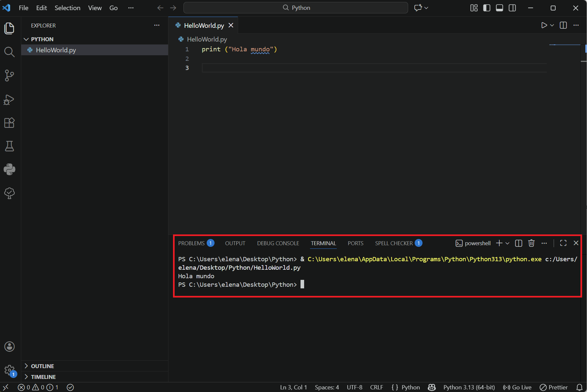
Task: Open the Python sidebar panel
Action: click(x=9, y=169)
